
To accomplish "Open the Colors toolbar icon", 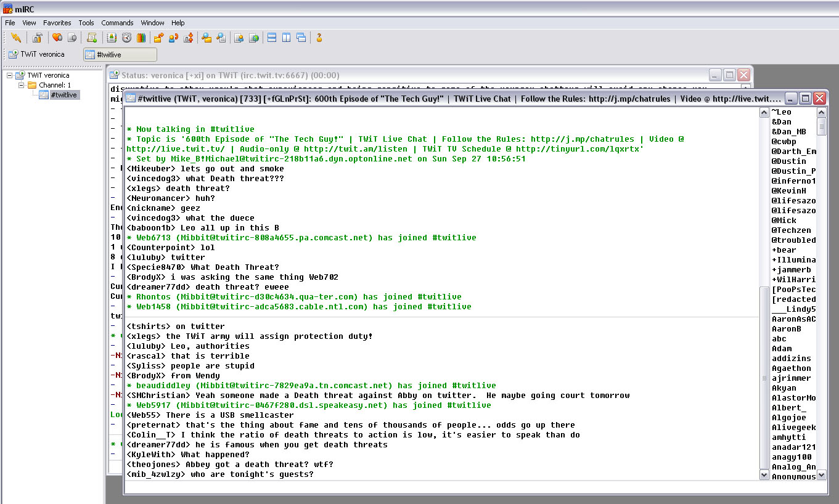I will (141, 38).
